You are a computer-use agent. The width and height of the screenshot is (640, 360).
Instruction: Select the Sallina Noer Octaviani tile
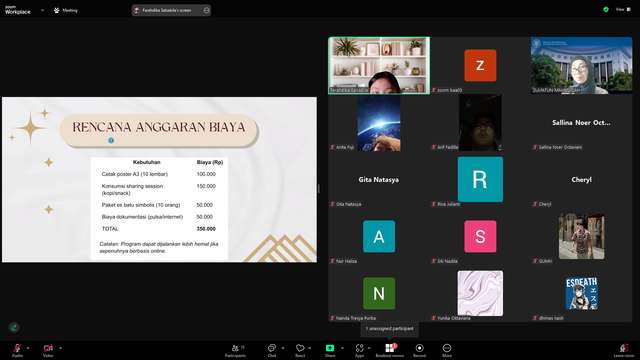tap(581, 122)
